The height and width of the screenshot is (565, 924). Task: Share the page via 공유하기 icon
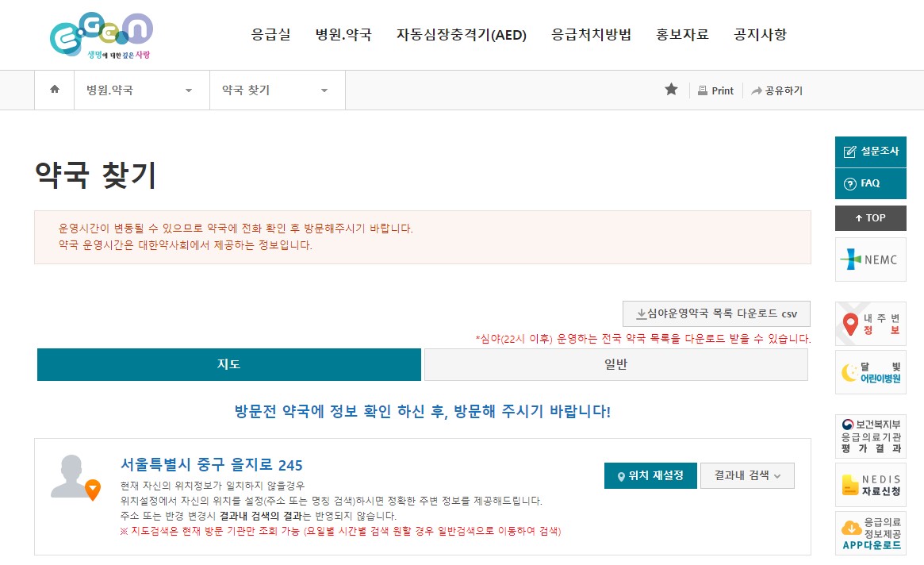pyautogui.click(x=776, y=90)
